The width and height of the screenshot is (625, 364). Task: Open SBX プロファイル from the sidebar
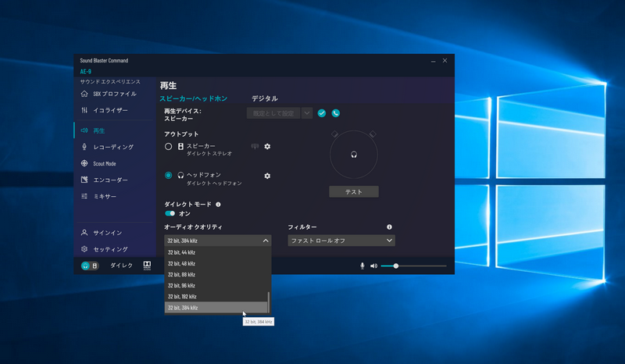[x=109, y=94]
